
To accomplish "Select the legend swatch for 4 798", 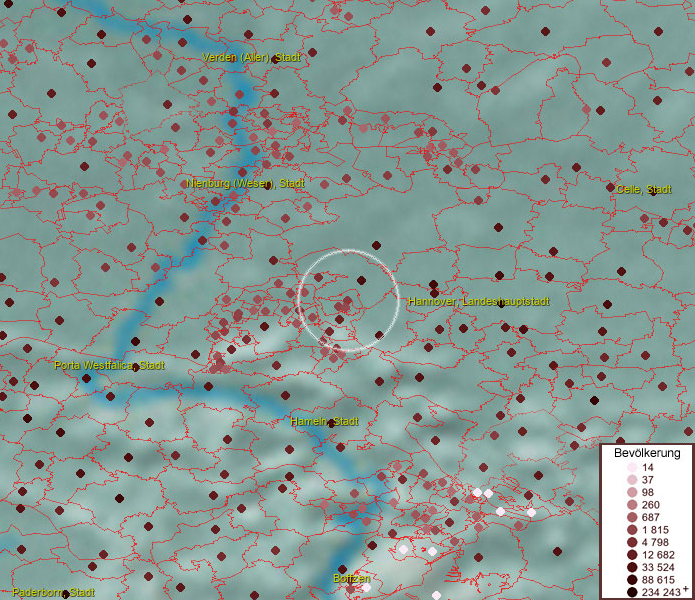I will coord(632,542).
